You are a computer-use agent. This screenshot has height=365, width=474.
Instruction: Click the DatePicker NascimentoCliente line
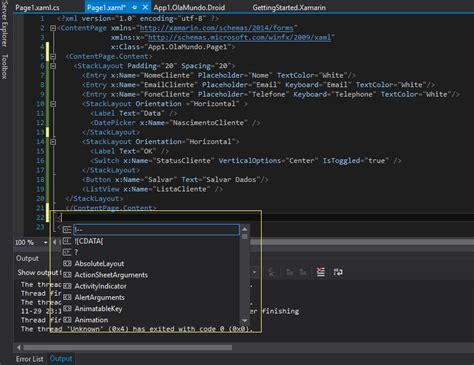(x=175, y=123)
